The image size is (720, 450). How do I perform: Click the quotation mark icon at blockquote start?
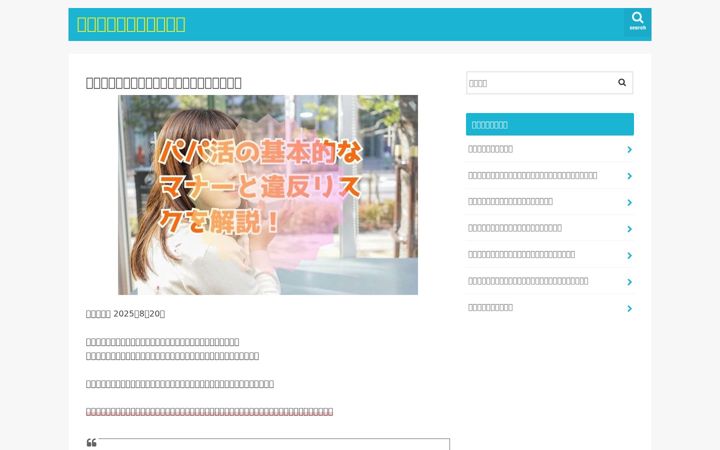pos(91,443)
